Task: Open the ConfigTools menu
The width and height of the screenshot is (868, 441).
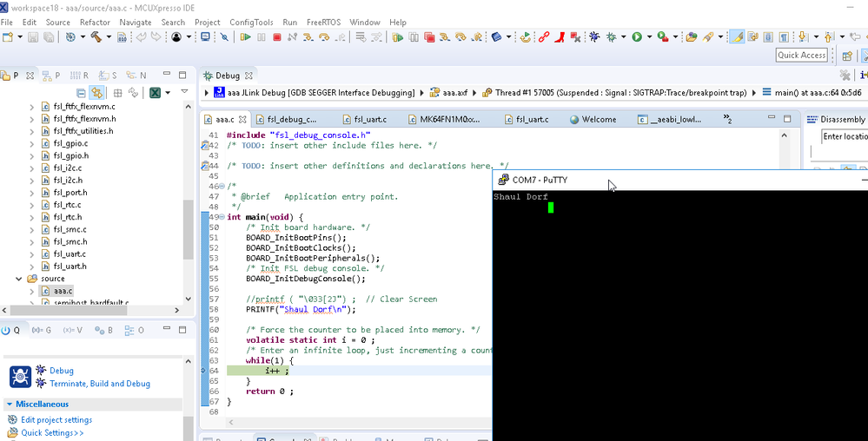Action: pyautogui.click(x=251, y=22)
